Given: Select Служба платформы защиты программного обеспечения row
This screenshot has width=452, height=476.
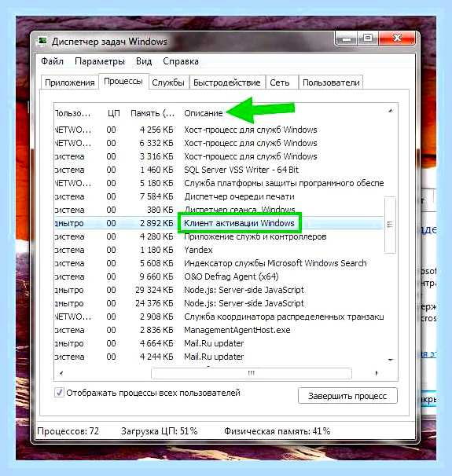Looking at the screenshot, I should click(x=219, y=183).
